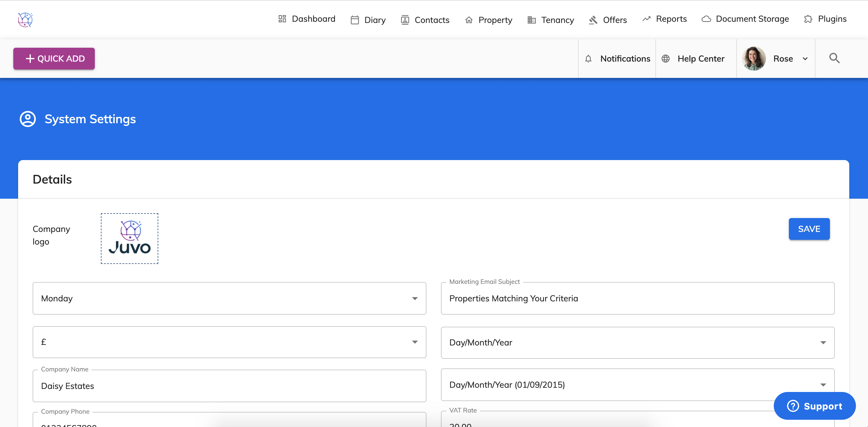
Task: Click the Company Name input field
Action: pyautogui.click(x=229, y=386)
